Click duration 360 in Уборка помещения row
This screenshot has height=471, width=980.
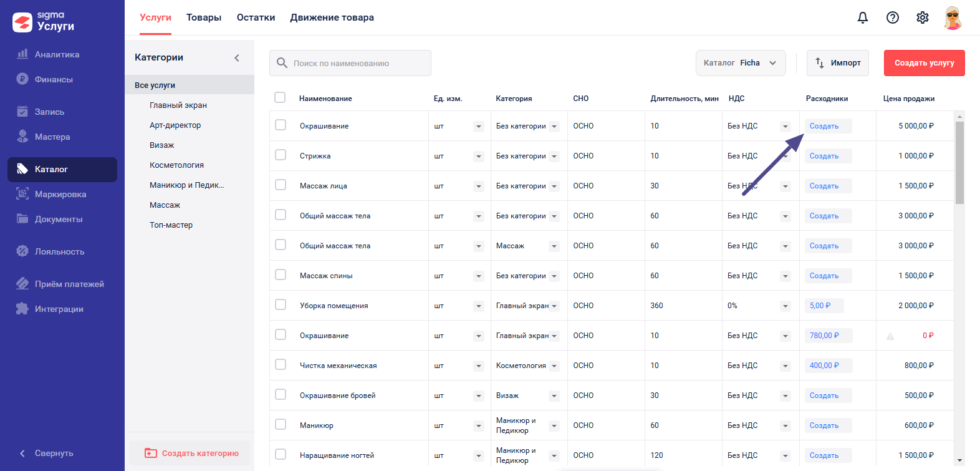[656, 306]
